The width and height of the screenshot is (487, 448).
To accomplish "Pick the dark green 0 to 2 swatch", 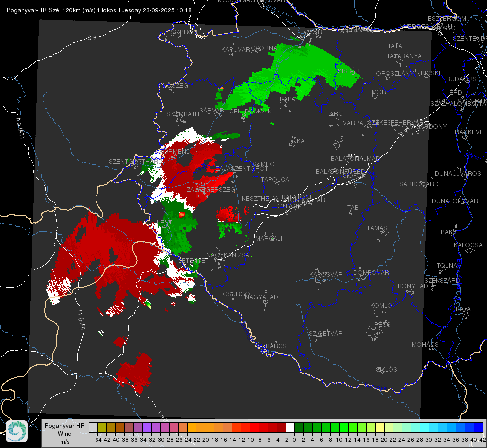I will tap(299, 427).
